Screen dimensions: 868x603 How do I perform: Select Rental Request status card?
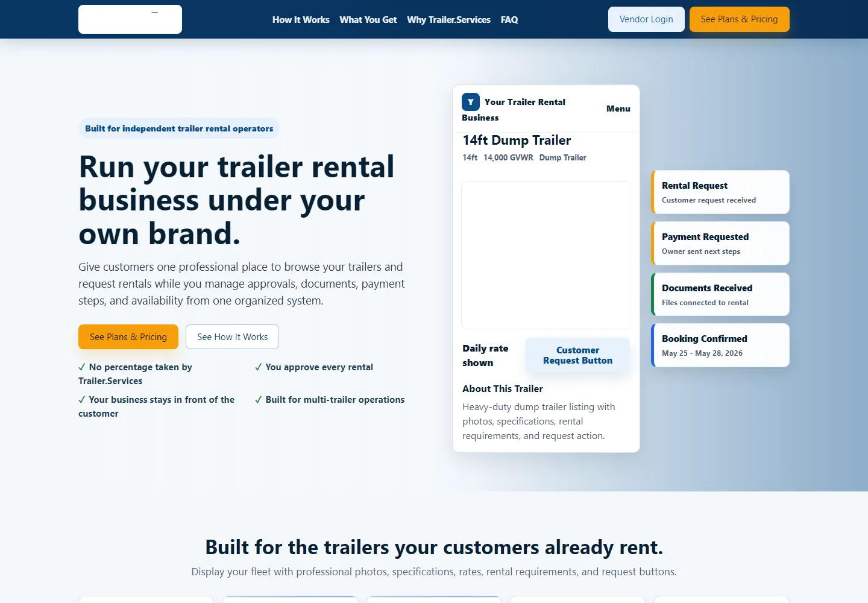[x=720, y=192]
